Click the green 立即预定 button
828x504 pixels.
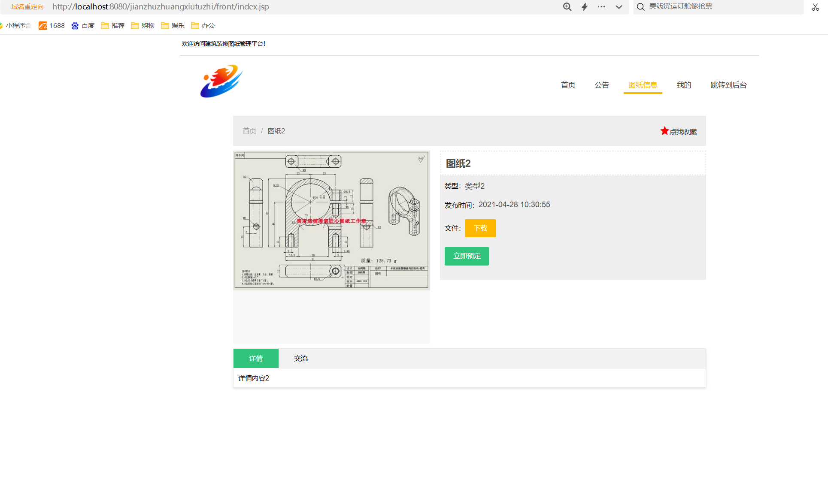tap(467, 256)
